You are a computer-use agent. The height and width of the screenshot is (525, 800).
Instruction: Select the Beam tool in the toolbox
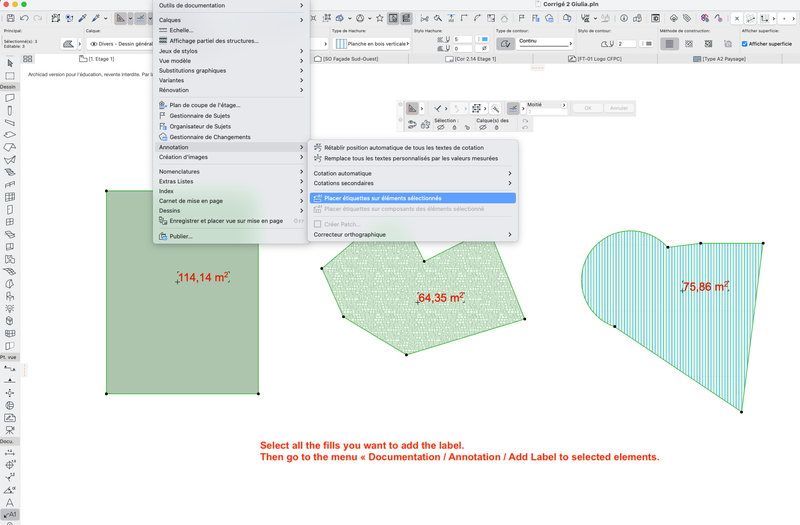click(x=10, y=123)
